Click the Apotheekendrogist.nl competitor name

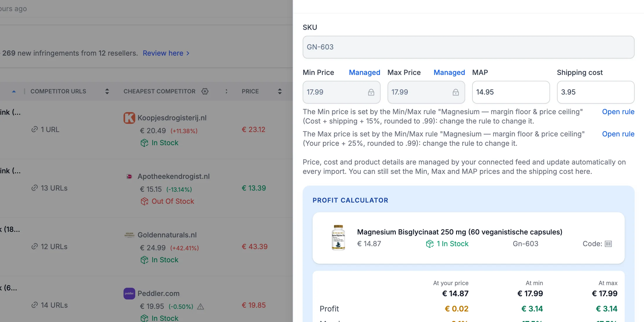click(x=174, y=177)
